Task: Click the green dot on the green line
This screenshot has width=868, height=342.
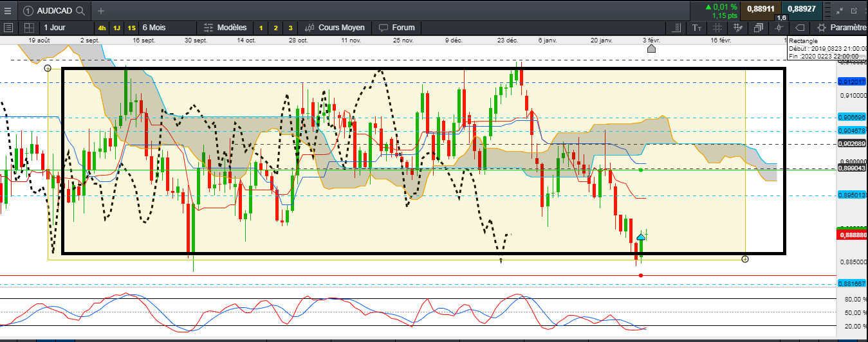Action: coord(641,170)
